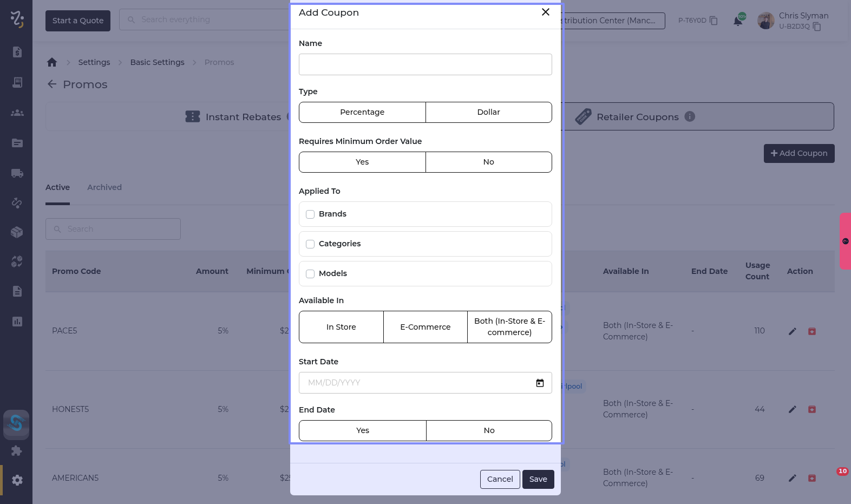
Task: Tick the Models checkbox
Action: [310, 274]
